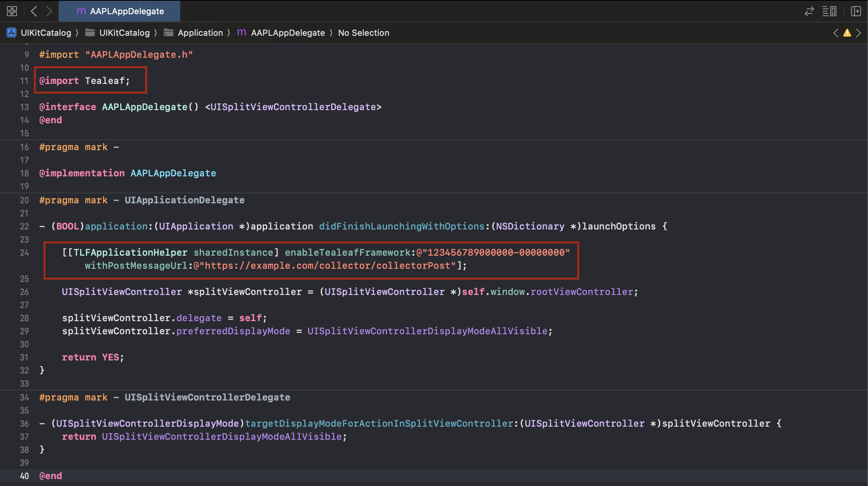The image size is (868, 486).
Task: Jump to next issue arrow
Action: pyautogui.click(x=858, y=33)
